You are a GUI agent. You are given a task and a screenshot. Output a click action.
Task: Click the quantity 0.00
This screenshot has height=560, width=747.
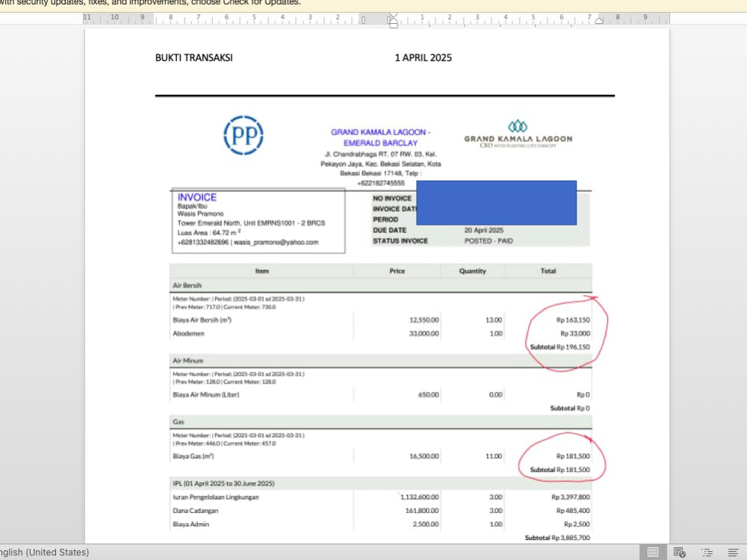496,395
